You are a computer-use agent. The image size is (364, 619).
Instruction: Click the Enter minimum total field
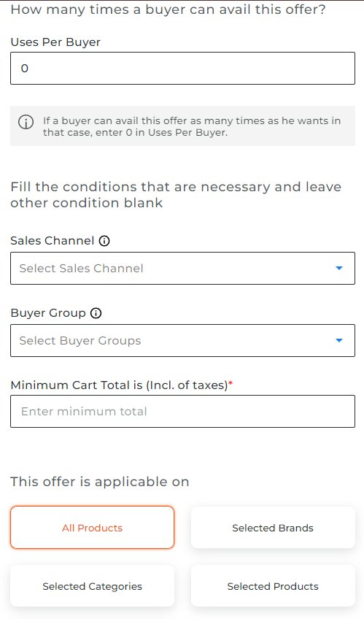point(182,412)
